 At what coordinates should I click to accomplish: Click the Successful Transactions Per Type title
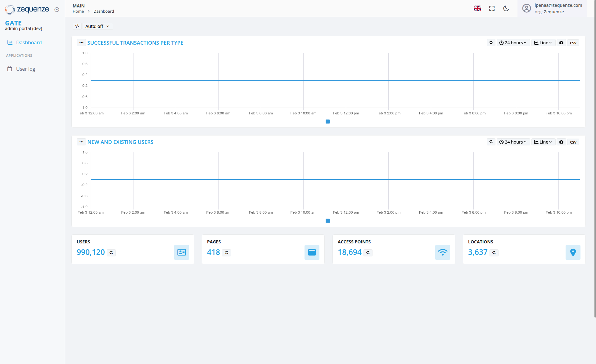(135, 43)
